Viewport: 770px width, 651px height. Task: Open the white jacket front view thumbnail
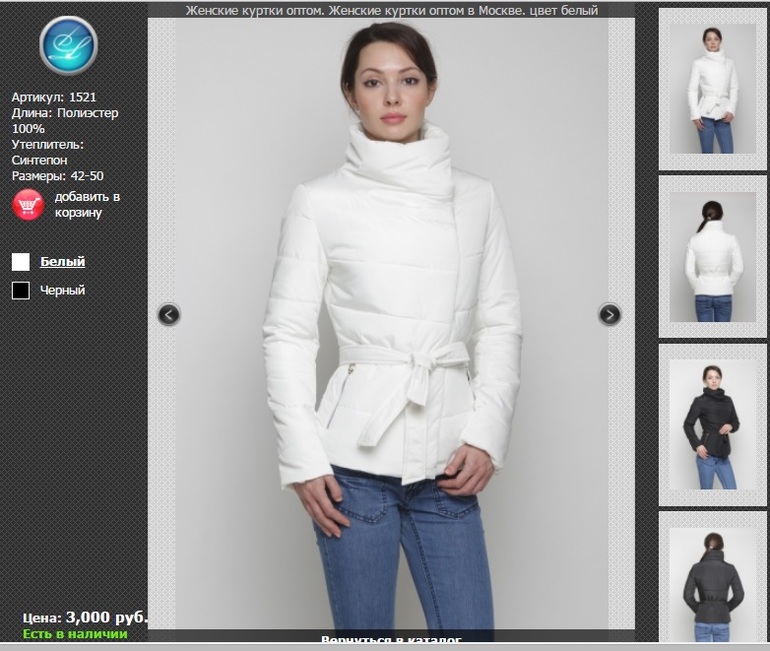point(712,88)
